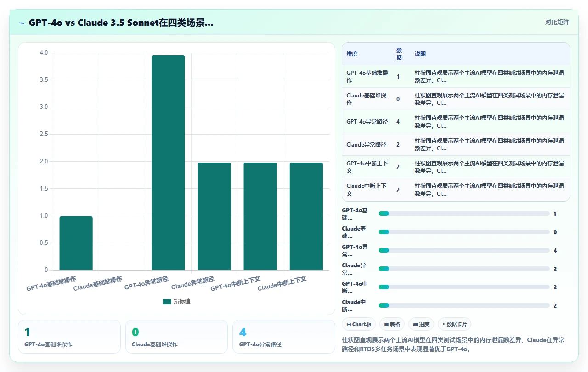The image size is (588, 372).
Task: Click the Chart.js chip icon
Action: [x=349, y=324]
